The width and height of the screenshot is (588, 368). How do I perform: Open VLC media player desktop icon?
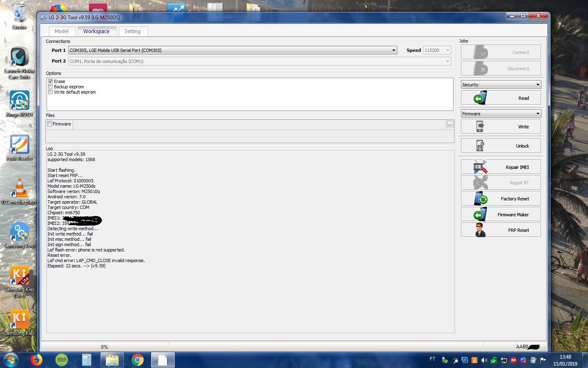(x=19, y=191)
